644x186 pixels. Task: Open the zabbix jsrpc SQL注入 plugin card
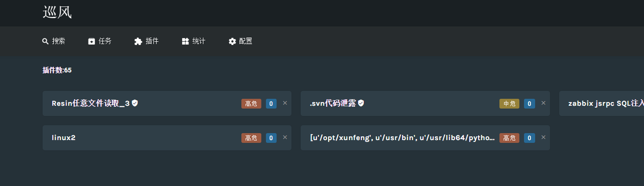(x=601, y=103)
